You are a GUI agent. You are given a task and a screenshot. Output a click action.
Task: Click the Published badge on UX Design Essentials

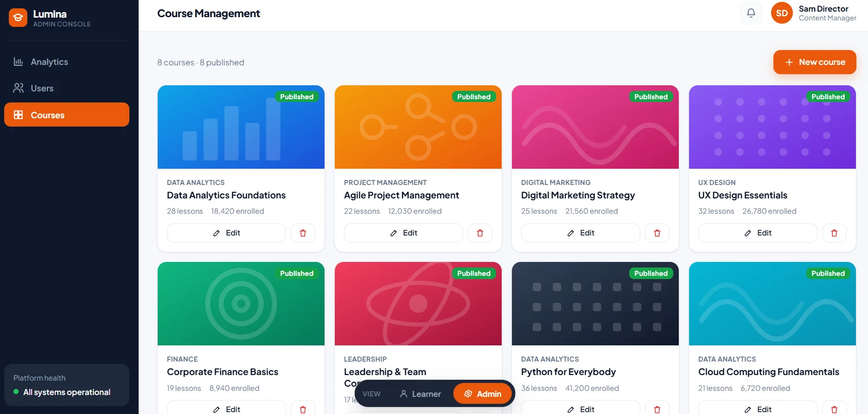[828, 96]
